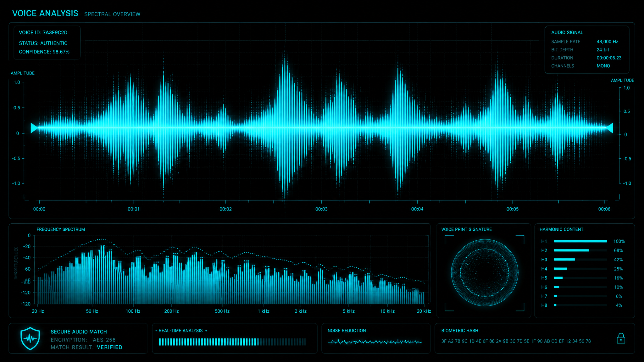Click the 00:01 timeline label
Viewport: 644px width, 362px height.
pyautogui.click(x=134, y=209)
